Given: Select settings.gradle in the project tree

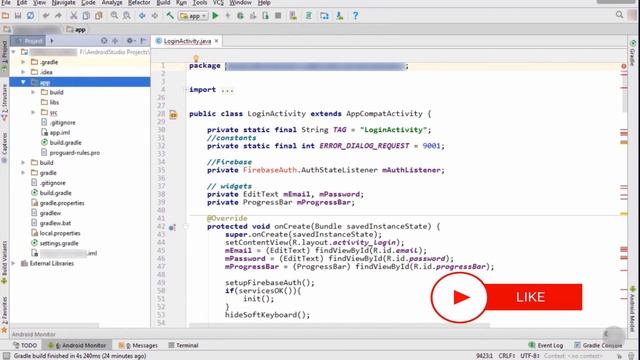Looking at the screenshot, I should coord(55,243).
